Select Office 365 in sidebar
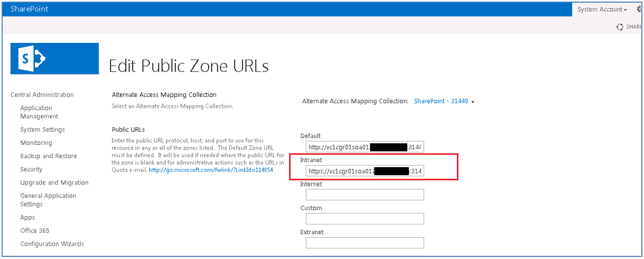Image resolution: width=644 pixels, height=259 pixels. click(x=35, y=231)
